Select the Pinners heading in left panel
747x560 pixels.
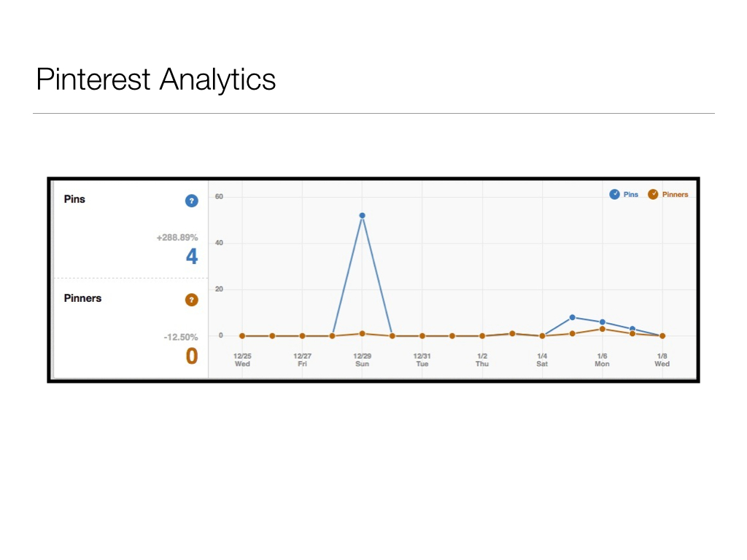pyautogui.click(x=82, y=298)
